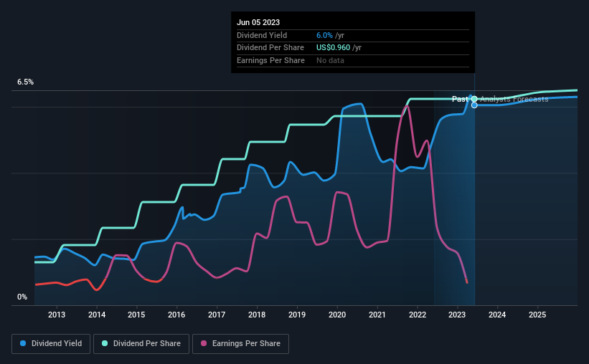The image size is (589, 364).
Task: Toggle the Earnings Per Share legend button
Action: (240, 344)
